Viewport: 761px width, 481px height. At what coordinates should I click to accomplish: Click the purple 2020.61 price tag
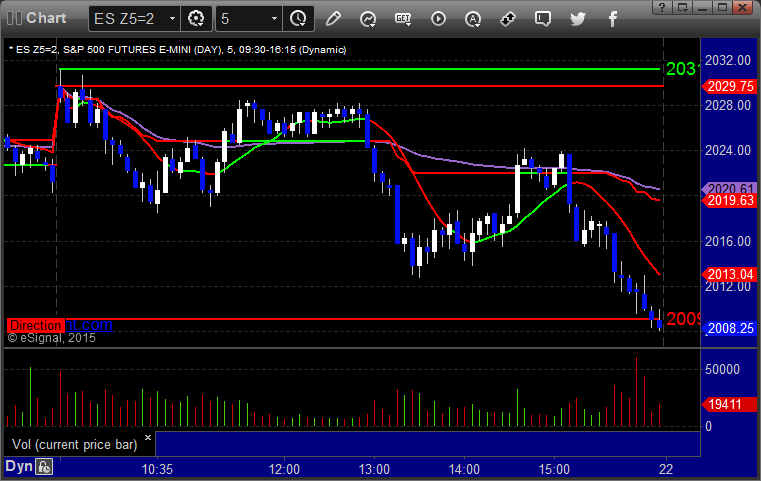[x=729, y=188]
